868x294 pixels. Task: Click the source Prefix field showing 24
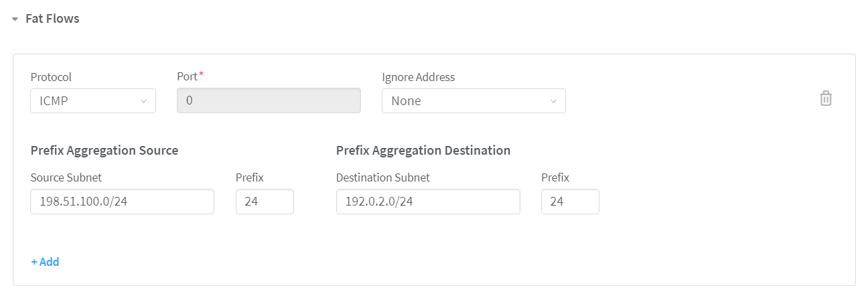pyautogui.click(x=265, y=202)
